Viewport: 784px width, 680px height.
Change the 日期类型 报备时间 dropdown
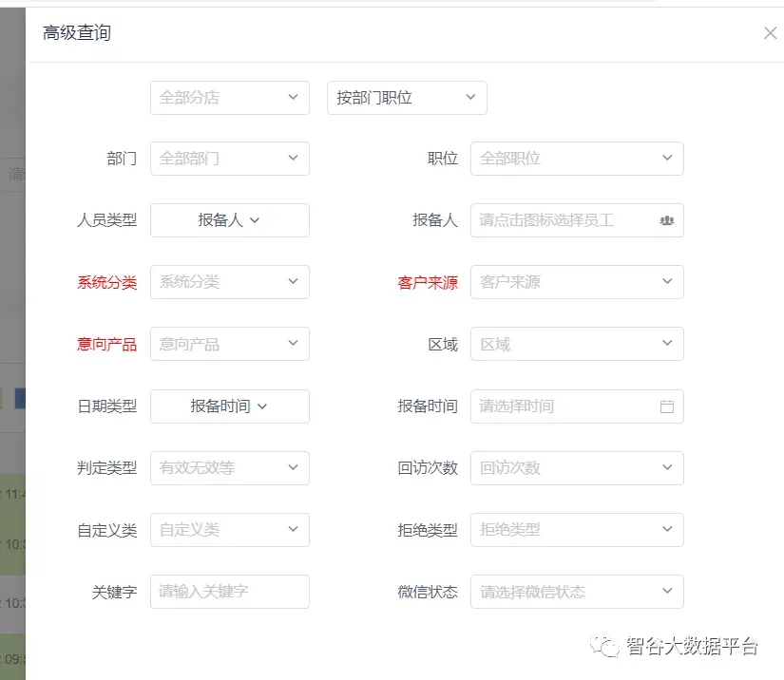pyautogui.click(x=230, y=406)
